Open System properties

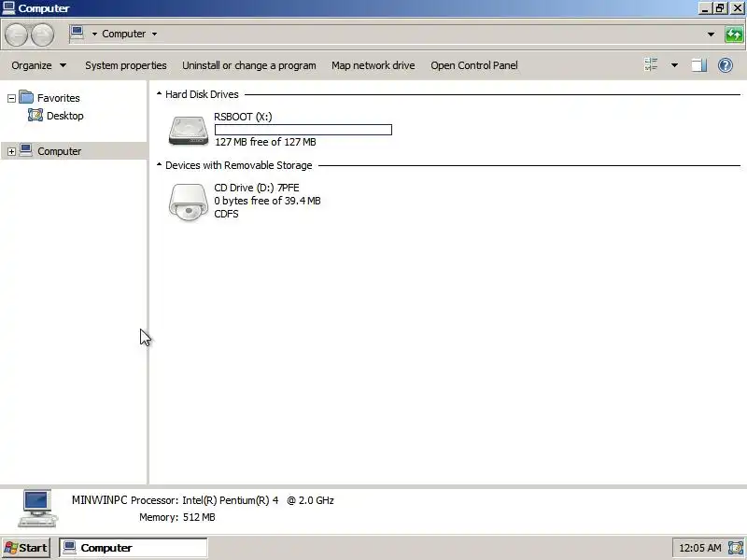pyautogui.click(x=126, y=65)
